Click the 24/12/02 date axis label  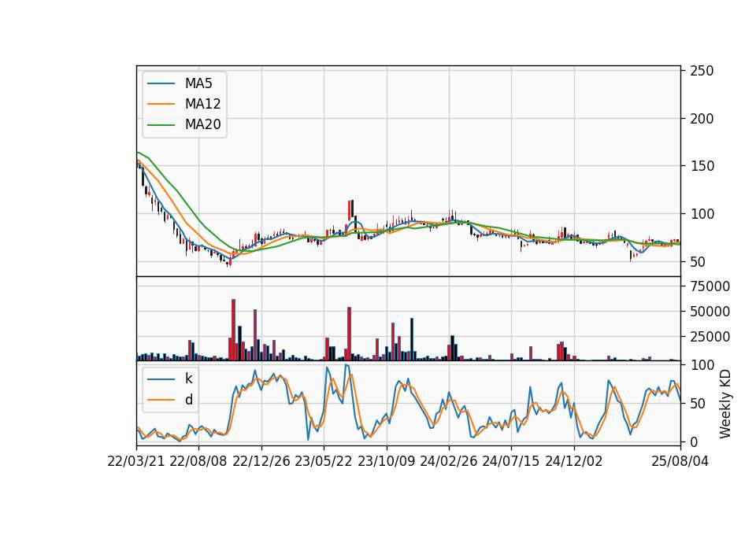coord(574,462)
